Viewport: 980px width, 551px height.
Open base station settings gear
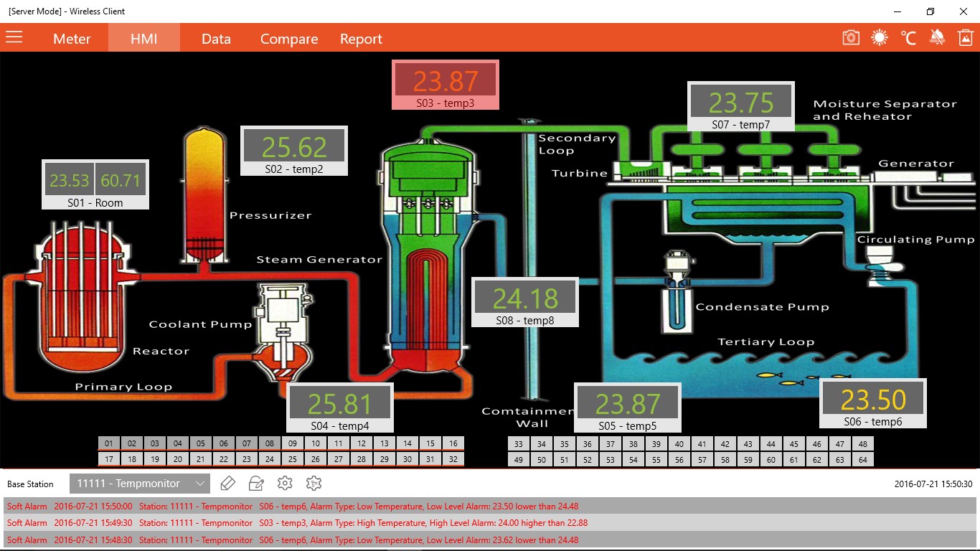[x=285, y=484]
